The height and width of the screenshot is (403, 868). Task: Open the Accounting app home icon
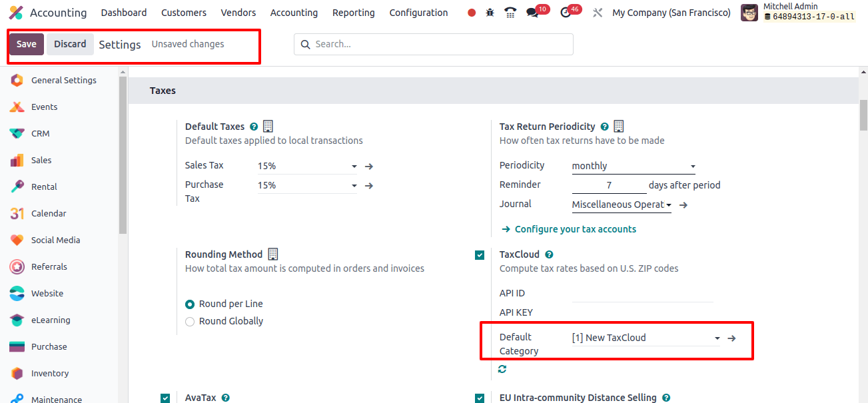(15, 13)
